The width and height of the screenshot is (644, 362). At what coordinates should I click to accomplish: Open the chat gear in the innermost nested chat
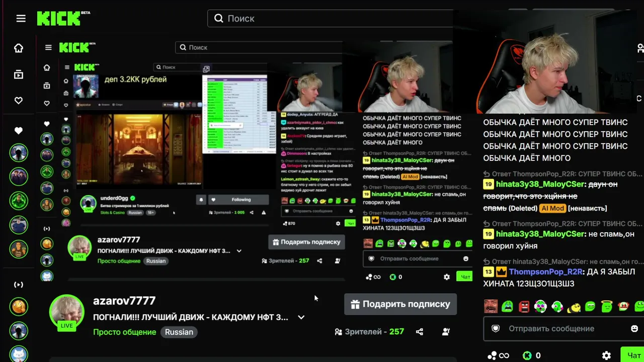point(338,223)
